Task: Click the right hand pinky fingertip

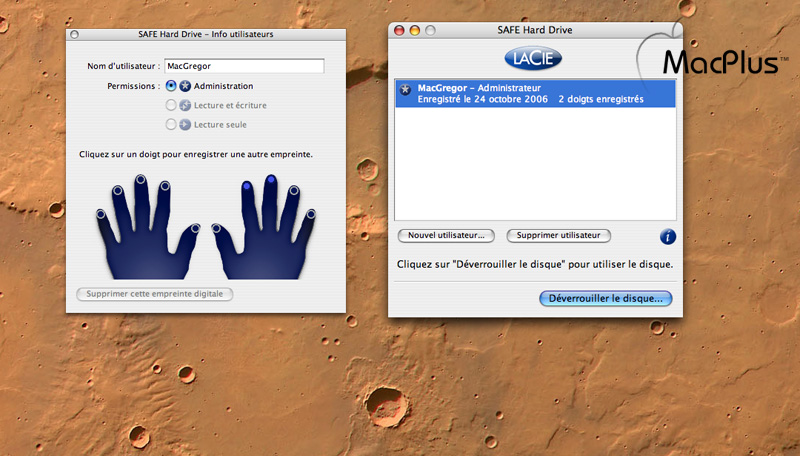Action: [x=311, y=214]
